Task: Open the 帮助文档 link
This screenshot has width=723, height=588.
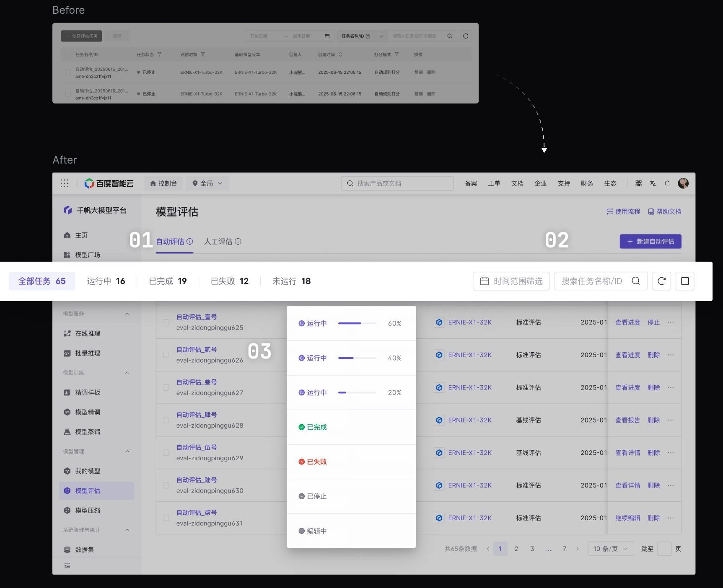Action: point(665,211)
